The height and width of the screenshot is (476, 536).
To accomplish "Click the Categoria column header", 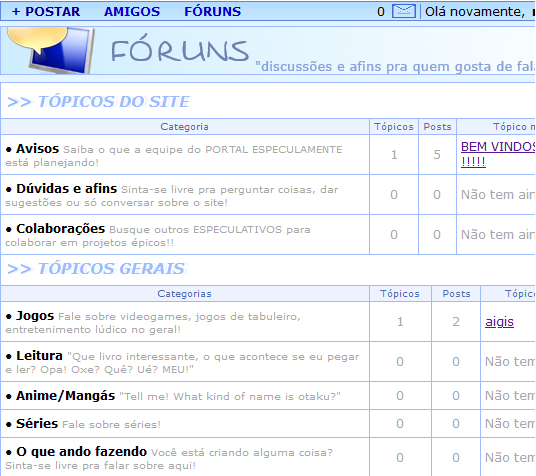I will [x=185, y=127].
